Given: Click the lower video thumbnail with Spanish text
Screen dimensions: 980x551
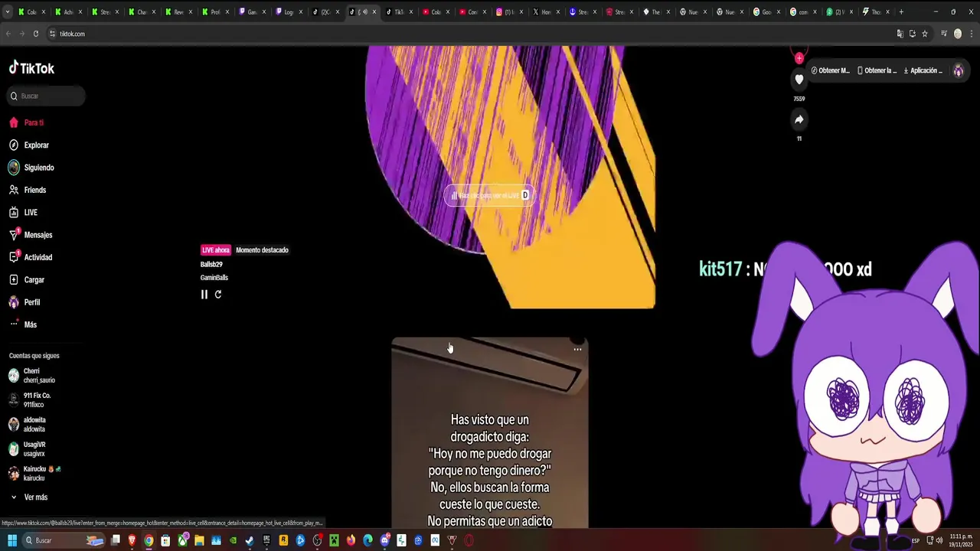Looking at the screenshot, I should coord(490,432).
